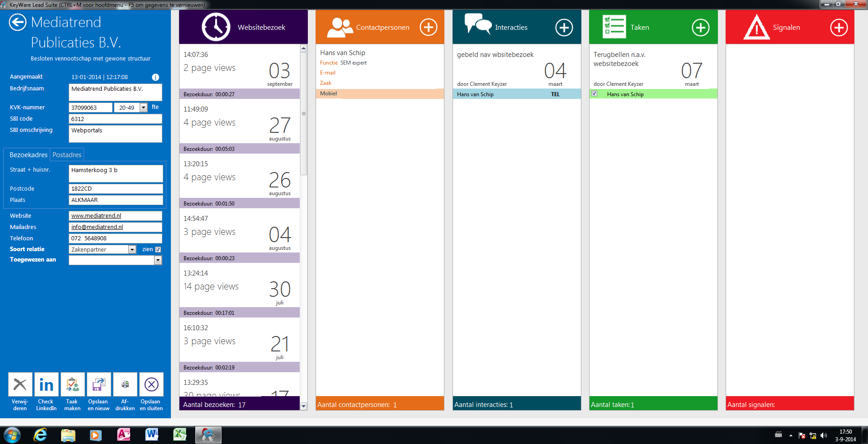Click the Taak maken icon

click(72, 384)
